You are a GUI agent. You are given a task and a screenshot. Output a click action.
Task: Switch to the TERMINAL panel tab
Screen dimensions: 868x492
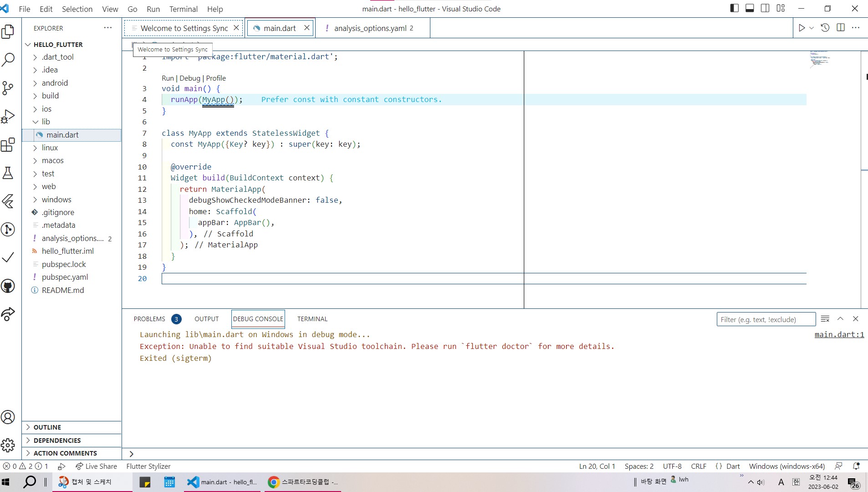(312, 319)
